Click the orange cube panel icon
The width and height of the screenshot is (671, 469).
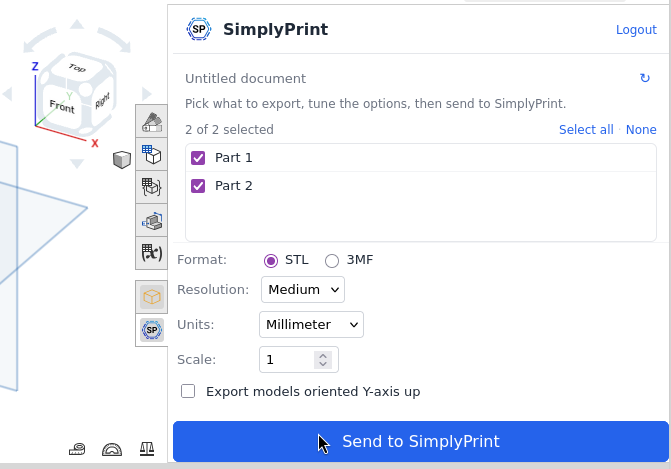pos(152,297)
